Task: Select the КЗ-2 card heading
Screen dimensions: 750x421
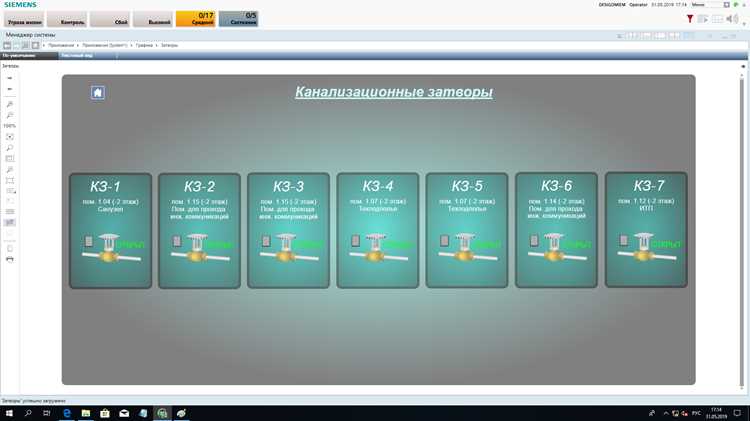Action: tap(199, 187)
